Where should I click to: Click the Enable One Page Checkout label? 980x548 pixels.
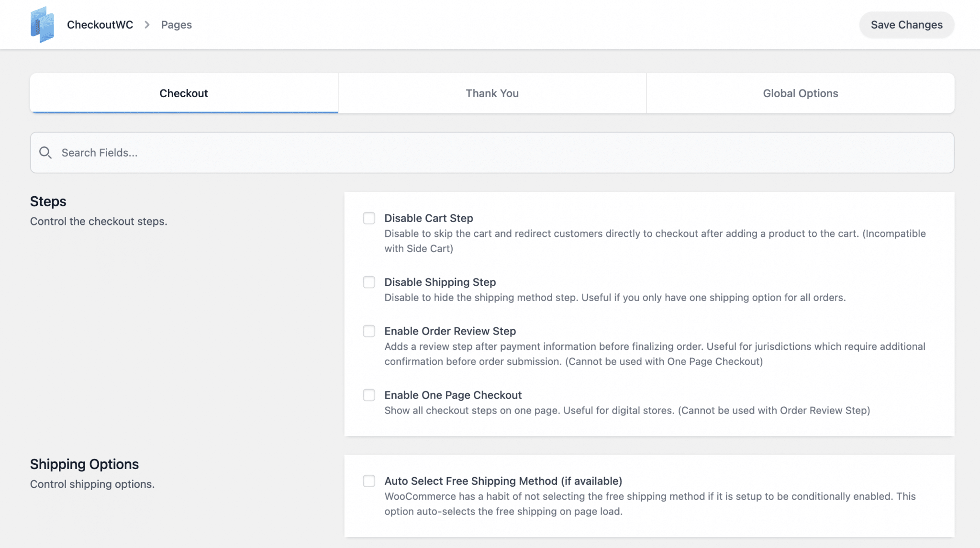[x=453, y=395]
